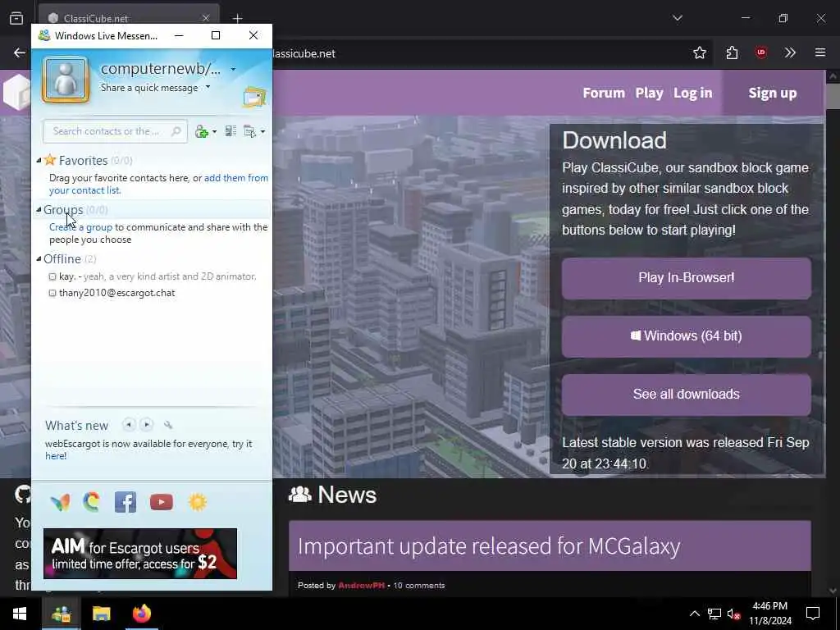Open What's new settings wrench
The image size is (840, 630).
pyautogui.click(x=168, y=426)
